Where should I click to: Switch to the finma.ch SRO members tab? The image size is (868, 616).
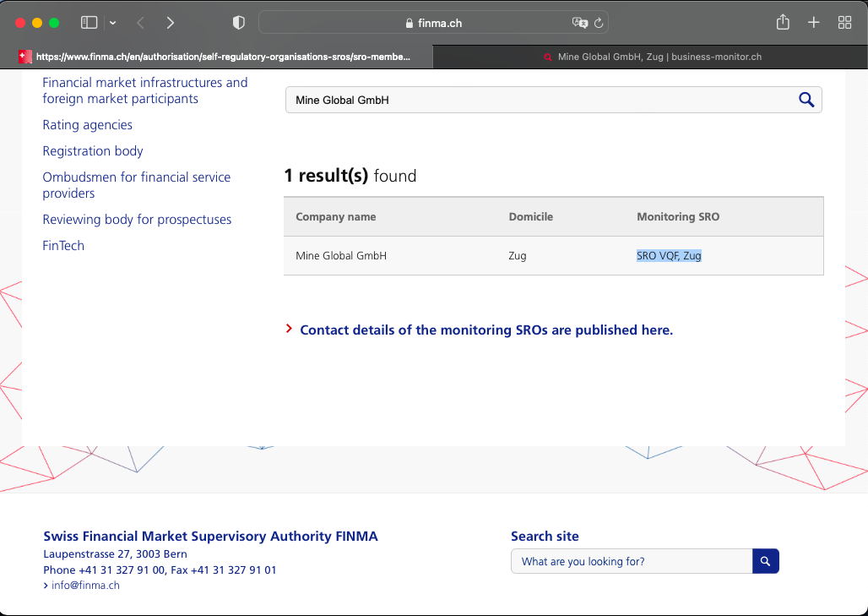tap(216, 57)
